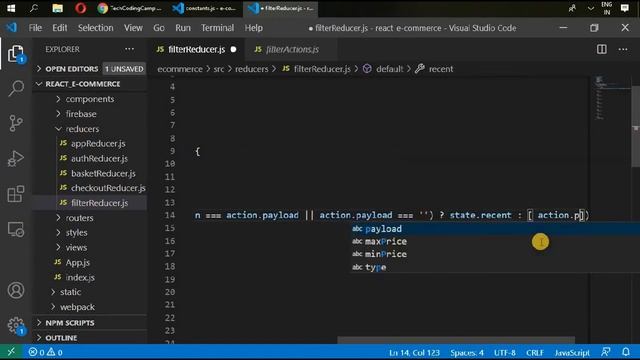Choose the payload autocomplete suggestion

point(495,229)
